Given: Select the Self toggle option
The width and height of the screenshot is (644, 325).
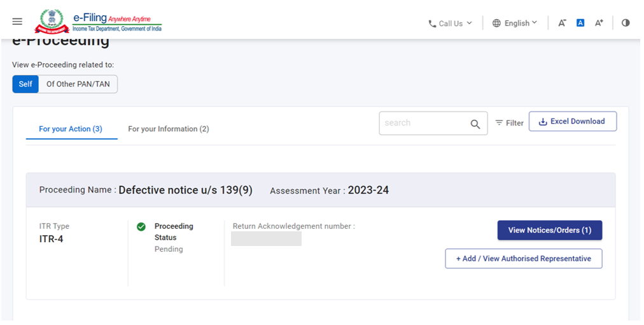Looking at the screenshot, I should pos(25,84).
